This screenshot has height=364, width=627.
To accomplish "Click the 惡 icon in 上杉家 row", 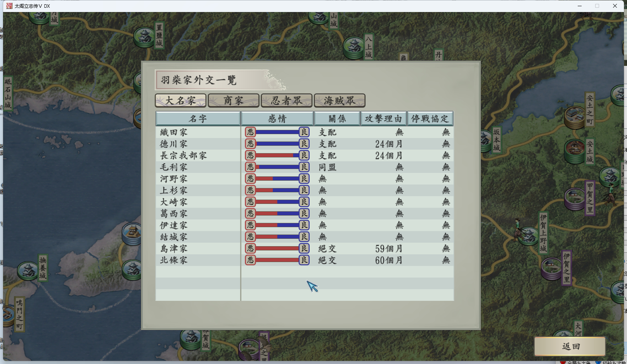I will coord(250,190).
